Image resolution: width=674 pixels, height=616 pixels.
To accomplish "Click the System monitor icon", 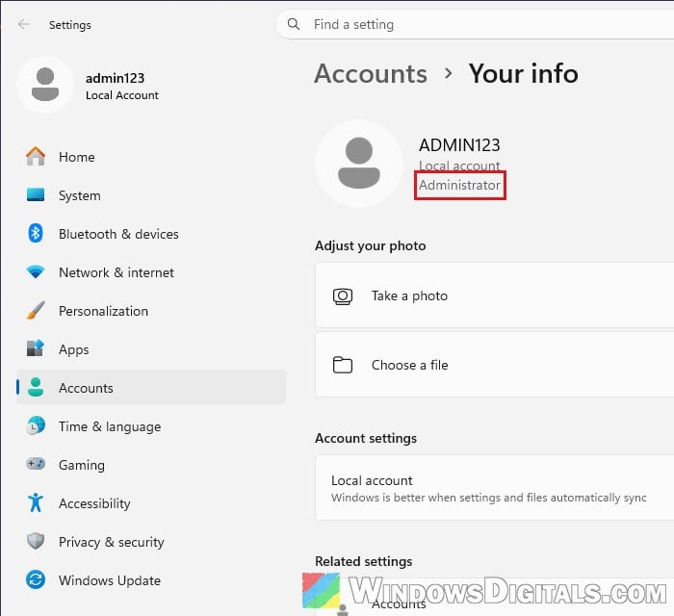I will 36,194.
